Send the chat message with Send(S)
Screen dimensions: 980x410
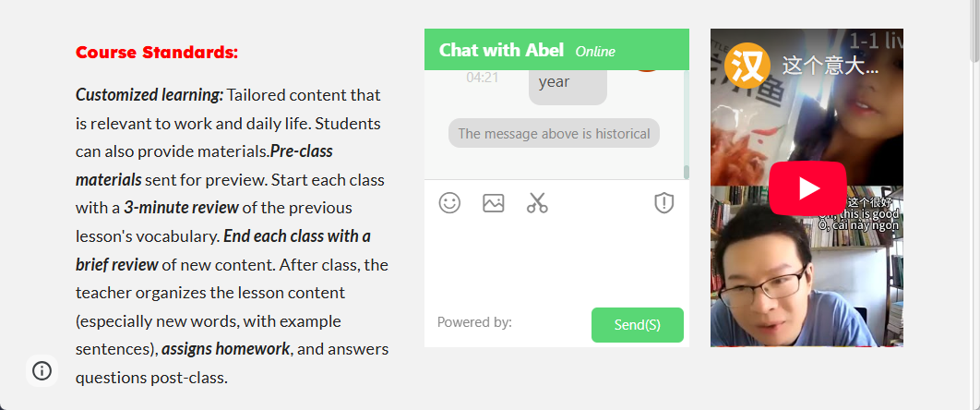click(x=637, y=325)
